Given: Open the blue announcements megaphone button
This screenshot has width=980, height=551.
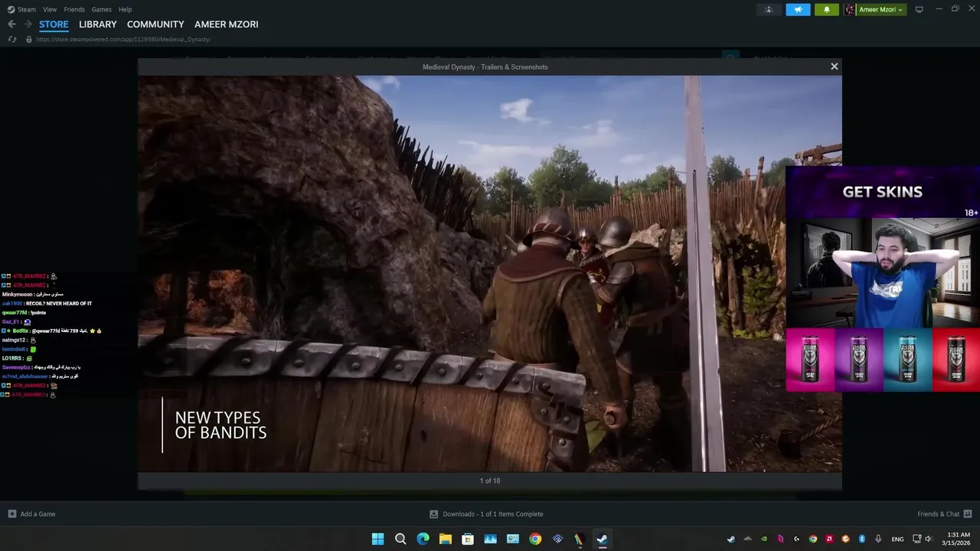Looking at the screenshot, I should [798, 9].
